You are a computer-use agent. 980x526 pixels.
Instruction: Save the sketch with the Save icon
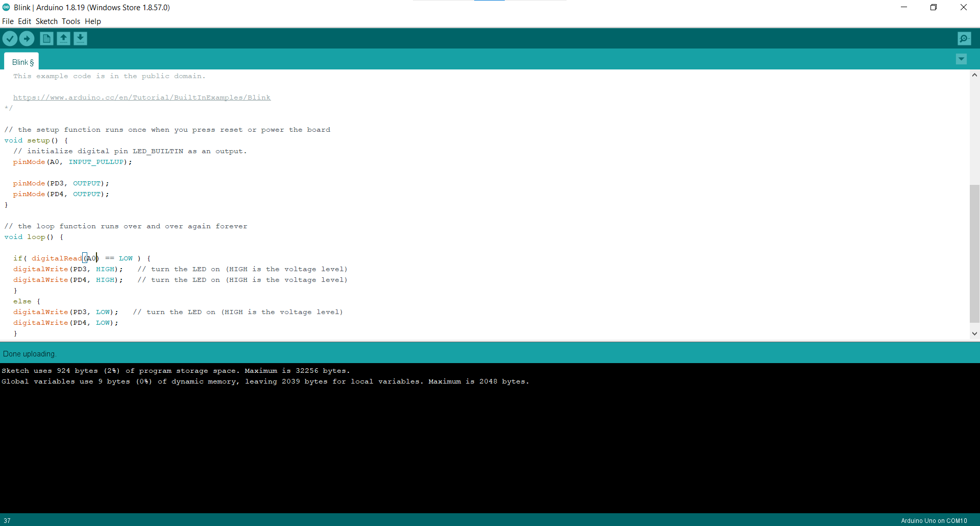pos(80,38)
